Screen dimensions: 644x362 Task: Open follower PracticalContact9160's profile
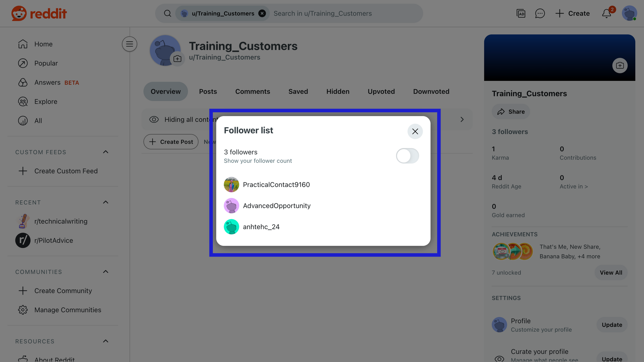tap(276, 184)
